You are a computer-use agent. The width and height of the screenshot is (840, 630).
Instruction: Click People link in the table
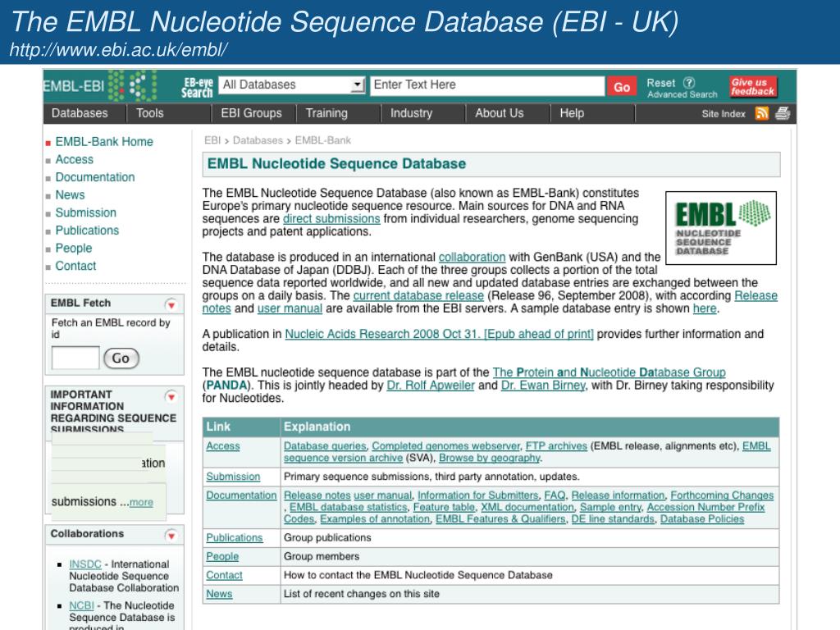tap(222, 557)
